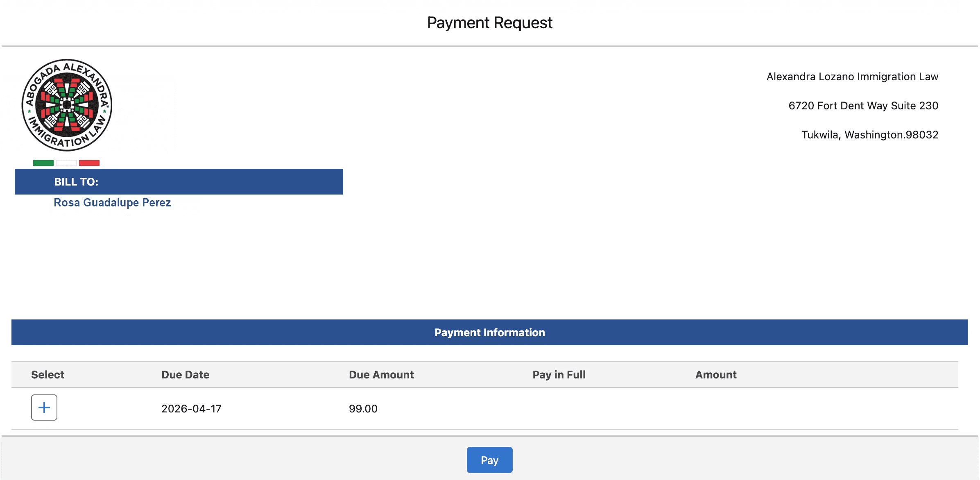Click the Select column header

coord(48,375)
